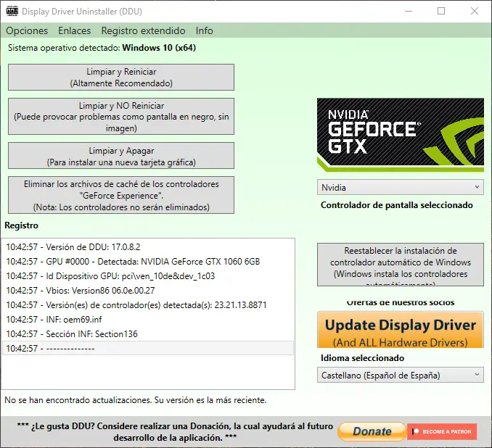The image size is (492, 448).
Task: Click 'Sistema operativo detectado' label
Action: click(x=64, y=48)
